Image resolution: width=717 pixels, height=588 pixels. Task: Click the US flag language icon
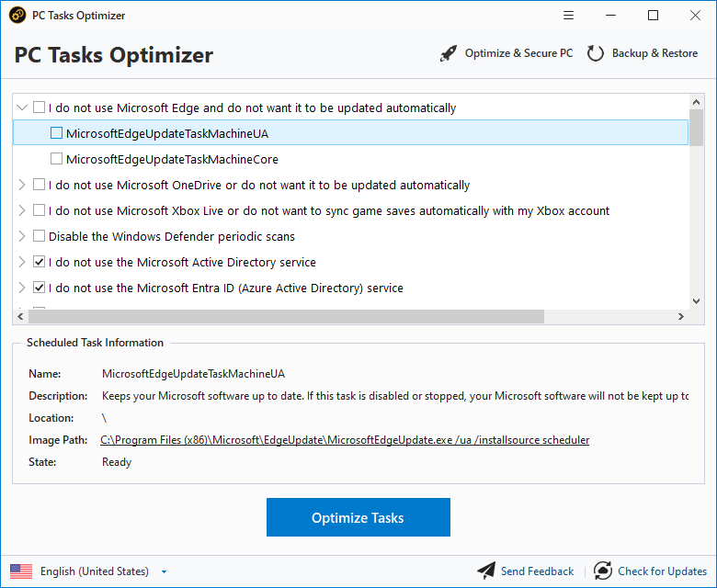click(21, 571)
